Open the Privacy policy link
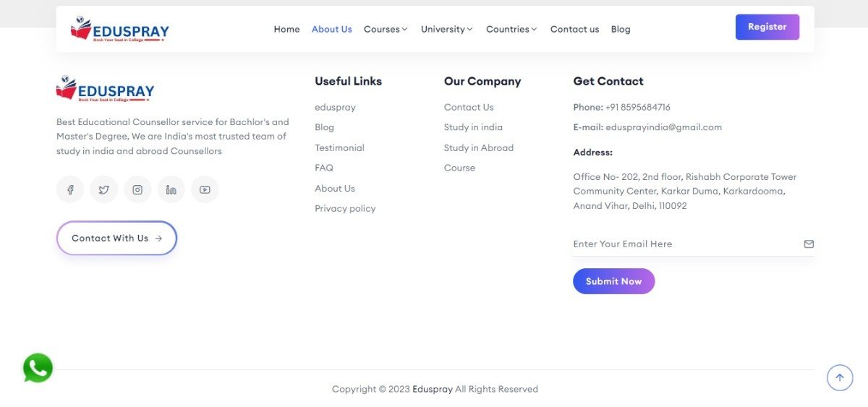 [x=345, y=209]
